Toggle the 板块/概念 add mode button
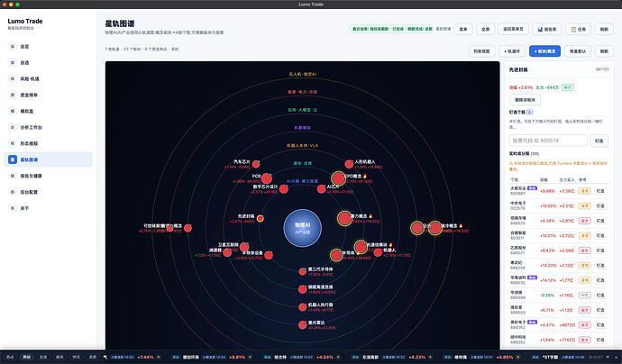Image resolution: width=622 pixels, height=364 pixels. point(544,51)
